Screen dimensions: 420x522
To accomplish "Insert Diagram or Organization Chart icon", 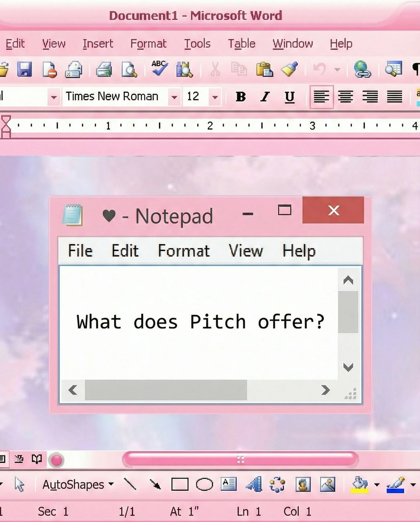I will (x=277, y=484).
